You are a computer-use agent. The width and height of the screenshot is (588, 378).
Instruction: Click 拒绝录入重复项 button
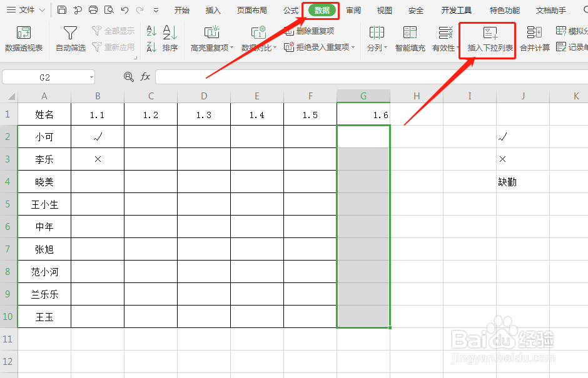317,47
